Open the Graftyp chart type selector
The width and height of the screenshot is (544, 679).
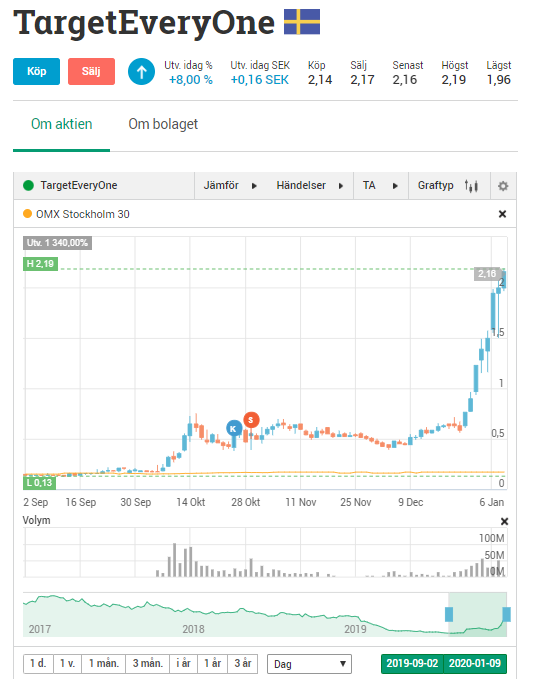[x=449, y=186]
